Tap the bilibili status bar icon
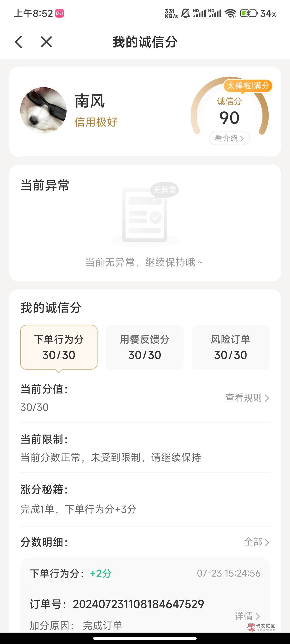The width and height of the screenshot is (290, 644). [x=60, y=13]
